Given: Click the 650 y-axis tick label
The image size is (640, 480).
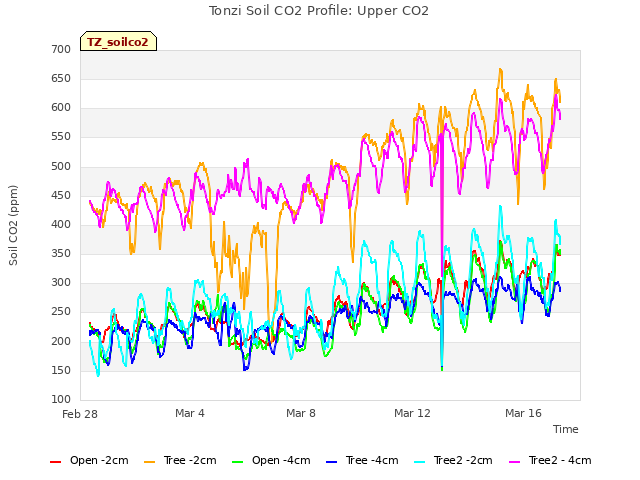Looking at the screenshot, I should 61,78.
